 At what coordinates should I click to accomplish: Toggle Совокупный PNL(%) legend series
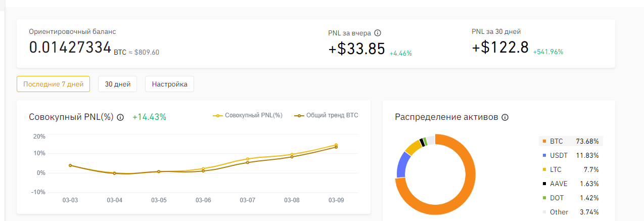point(248,115)
